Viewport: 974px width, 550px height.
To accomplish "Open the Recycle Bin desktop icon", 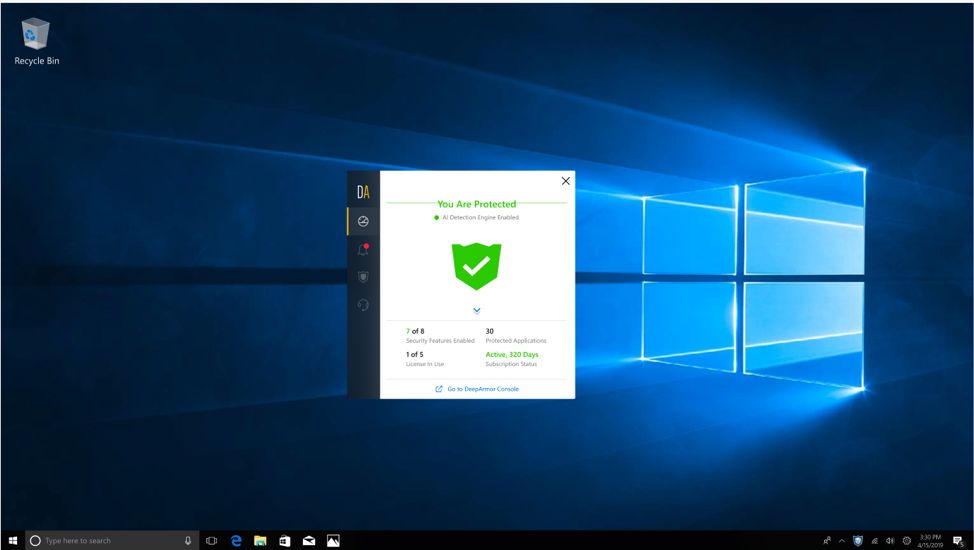I will pyautogui.click(x=36, y=42).
